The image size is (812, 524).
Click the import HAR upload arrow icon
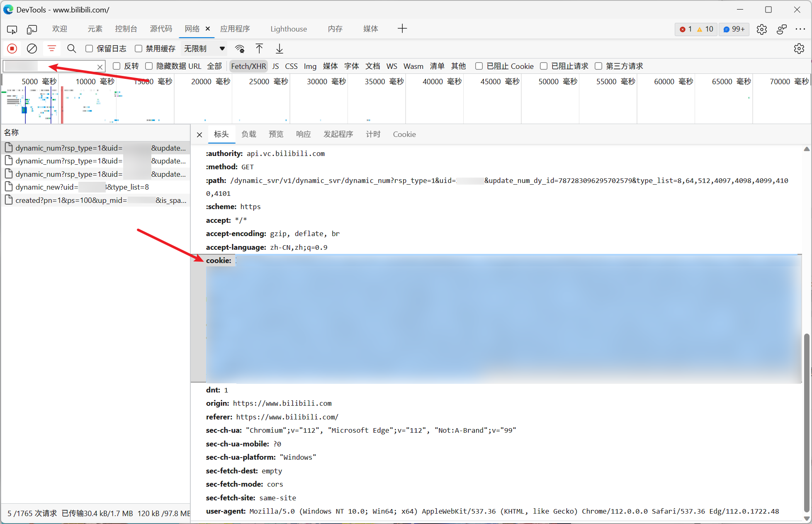tap(259, 49)
